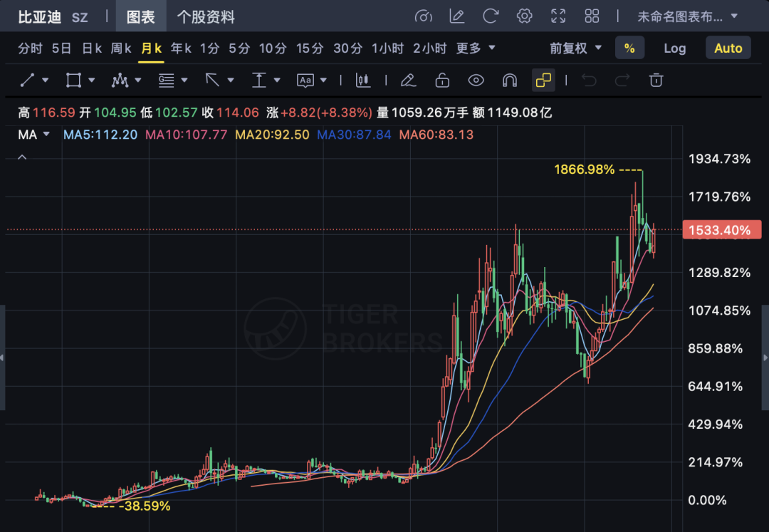Expand the wave pattern tool options arrow
Viewport: 769px width, 532px height.
coord(138,80)
